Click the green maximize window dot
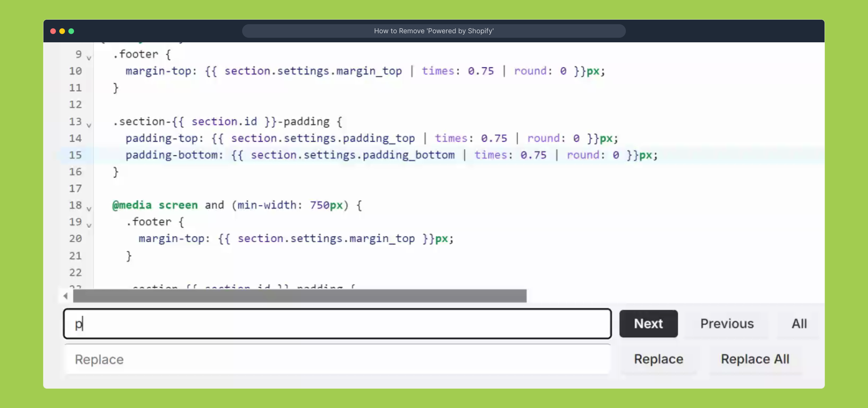This screenshot has height=408, width=868. pyautogui.click(x=71, y=31)
